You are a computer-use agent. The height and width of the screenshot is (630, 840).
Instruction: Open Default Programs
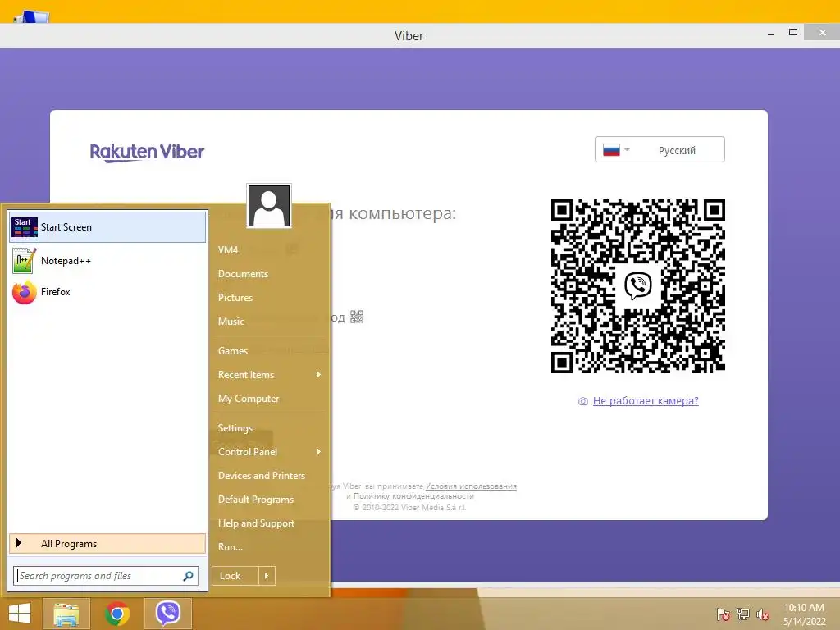coord(256,500)
